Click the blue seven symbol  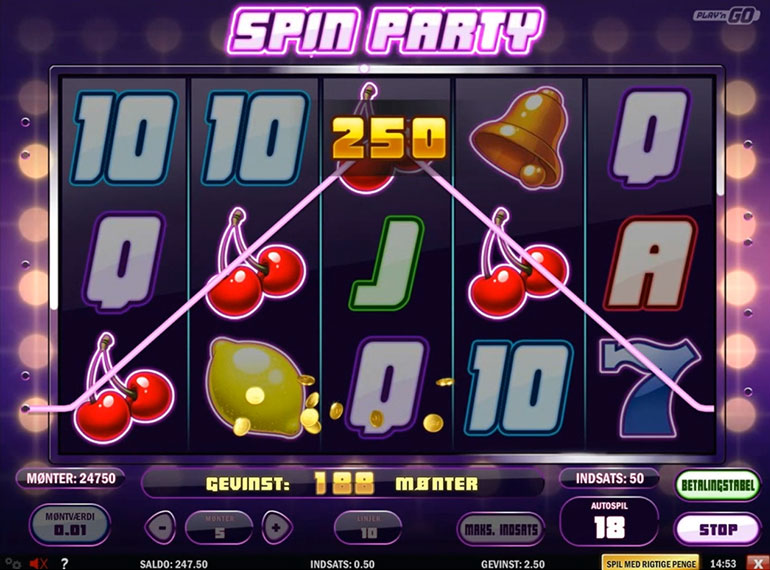(647, 388)
